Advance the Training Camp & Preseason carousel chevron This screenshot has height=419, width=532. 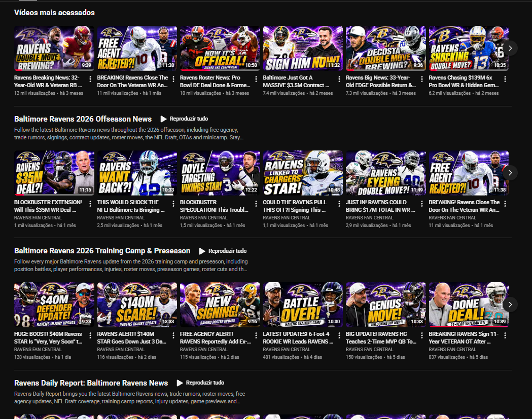510,304
